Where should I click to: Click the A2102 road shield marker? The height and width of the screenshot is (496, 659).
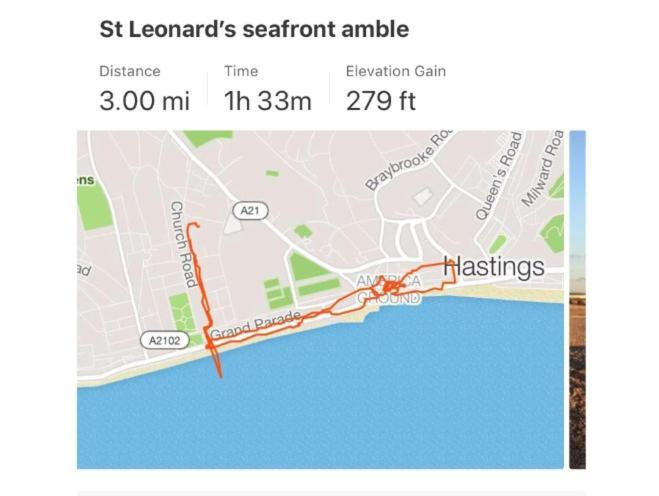[x=165, y=340]
